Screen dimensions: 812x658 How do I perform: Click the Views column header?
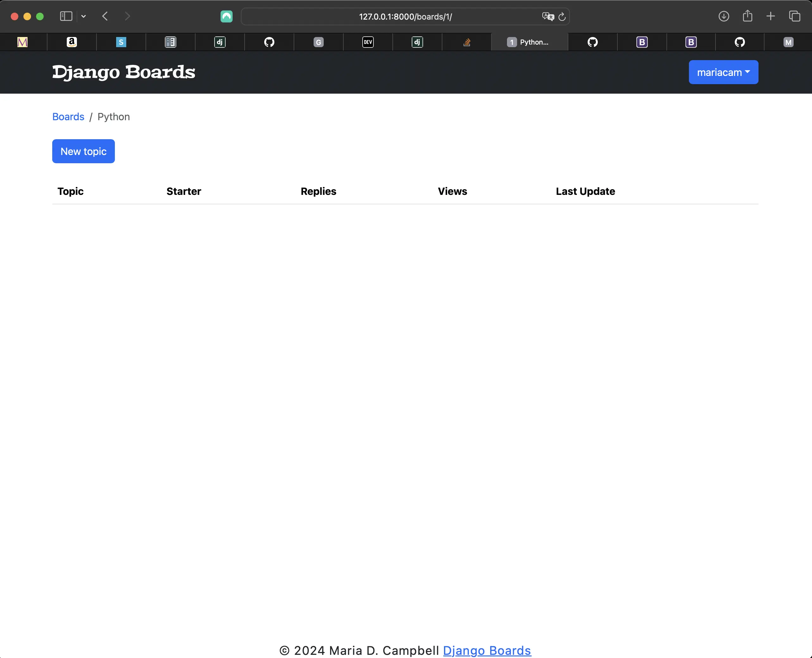click(x=453, y=191)
